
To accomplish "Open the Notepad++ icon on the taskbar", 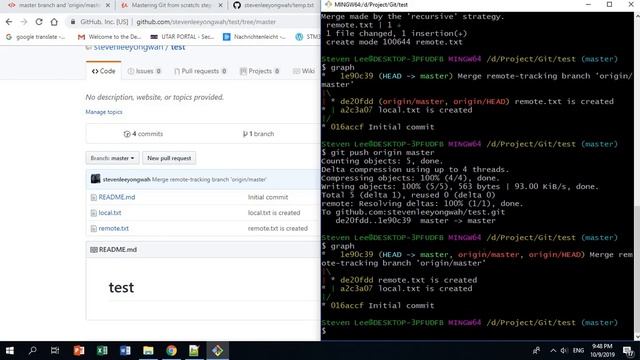I will (194, 350).
